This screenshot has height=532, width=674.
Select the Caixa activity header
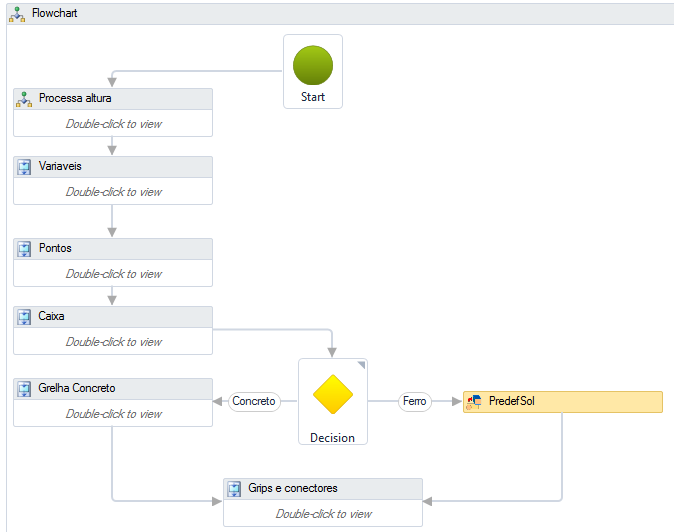112,317
